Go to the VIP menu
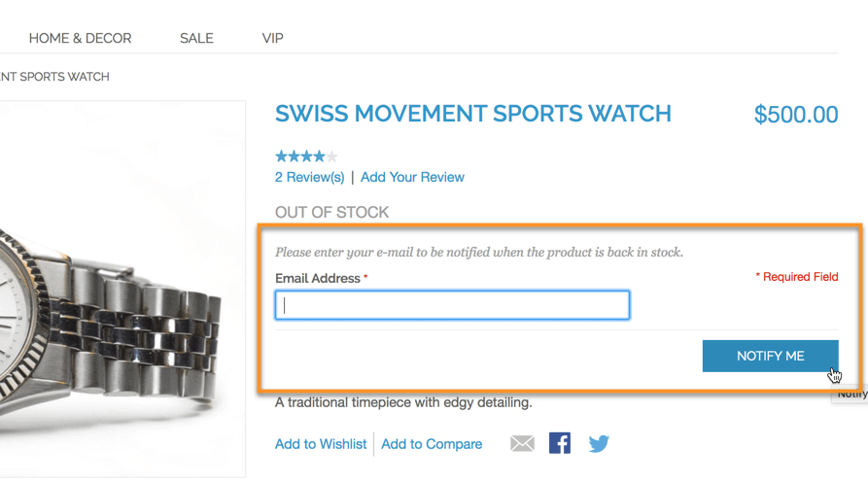 272,38
